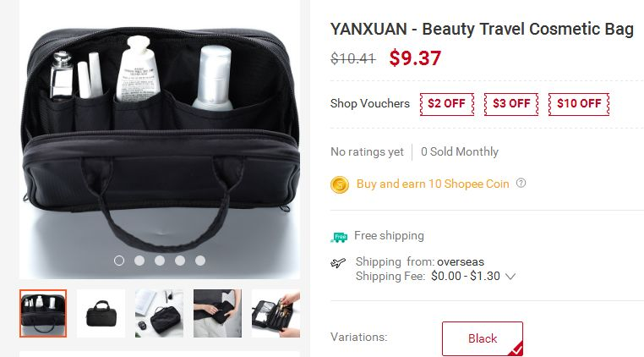644x357 pixels.
Task: Claim the $3 OFF shop voucher
Action: tap(511, 104)
